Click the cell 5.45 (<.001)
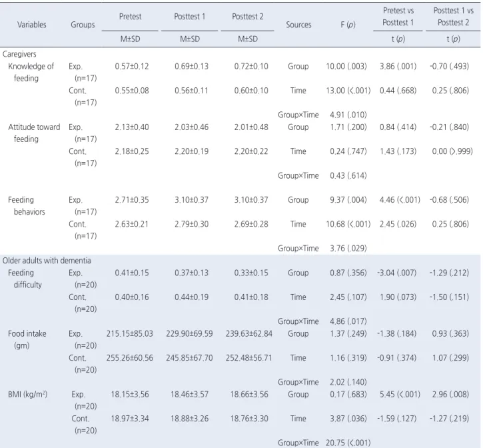 point(400,395)
